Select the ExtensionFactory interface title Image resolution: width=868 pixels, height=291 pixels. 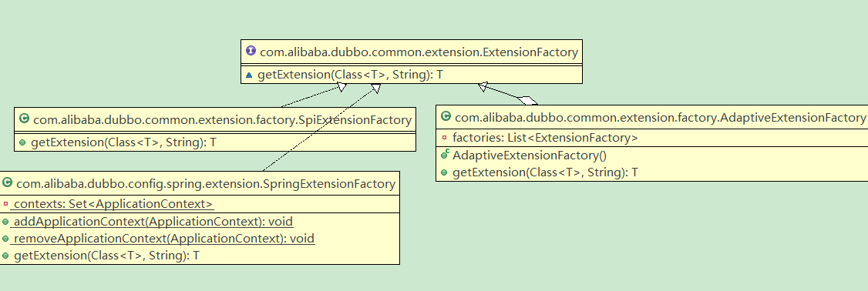pyautogui.click(x=419, y=52)
